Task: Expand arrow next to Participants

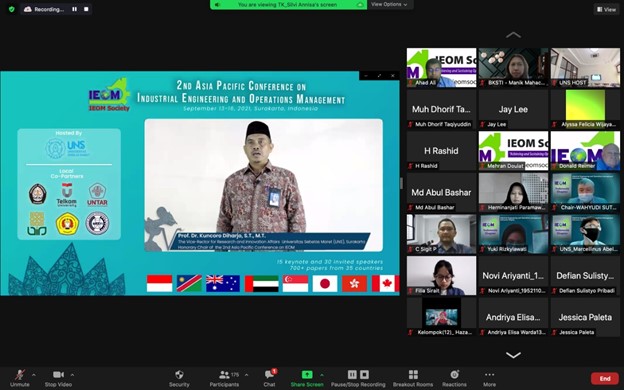Action: [246, 375]
